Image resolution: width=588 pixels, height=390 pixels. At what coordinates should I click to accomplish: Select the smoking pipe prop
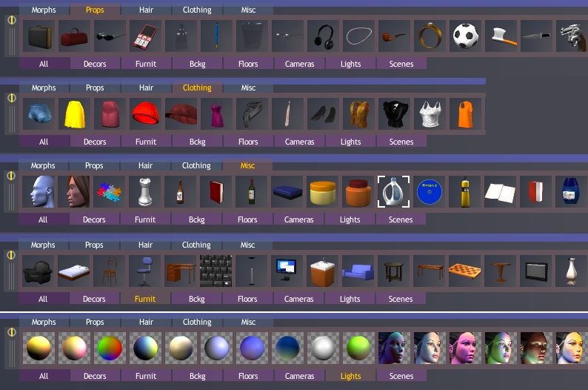(x=394, y=36)
